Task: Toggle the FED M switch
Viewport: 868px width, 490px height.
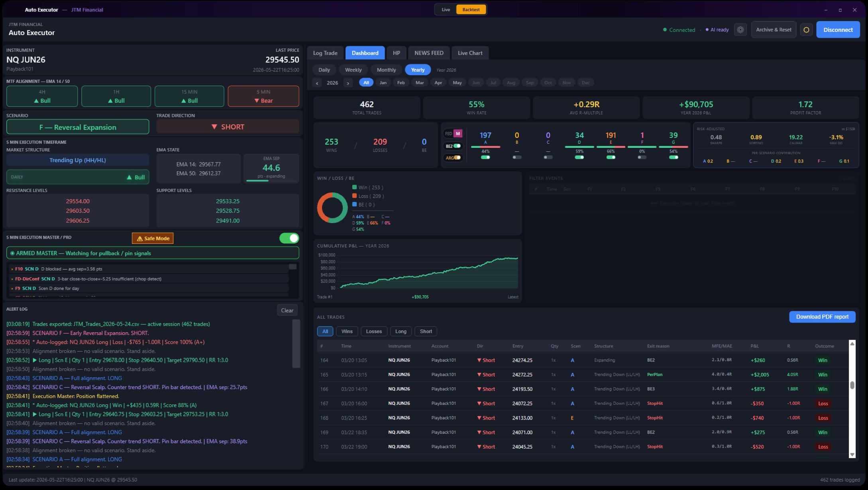Action: 453,133
